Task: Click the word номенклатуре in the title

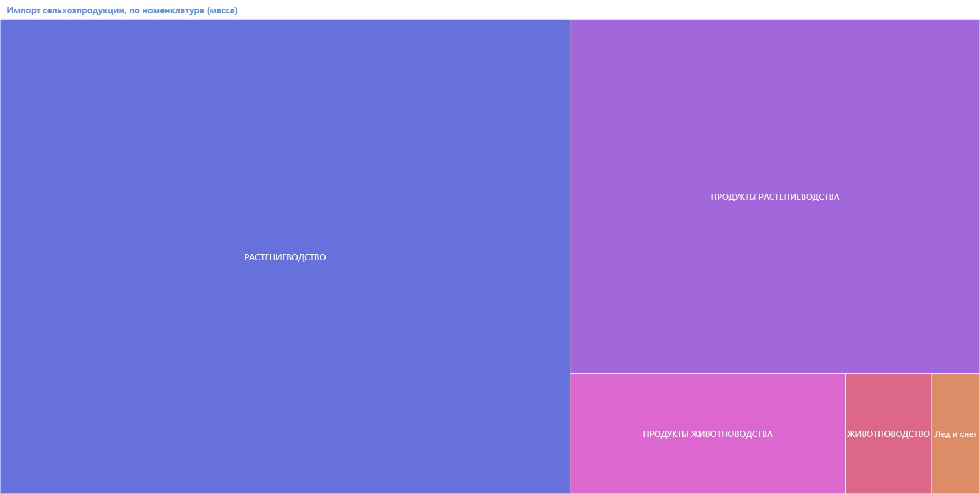Action: point(173,10)
